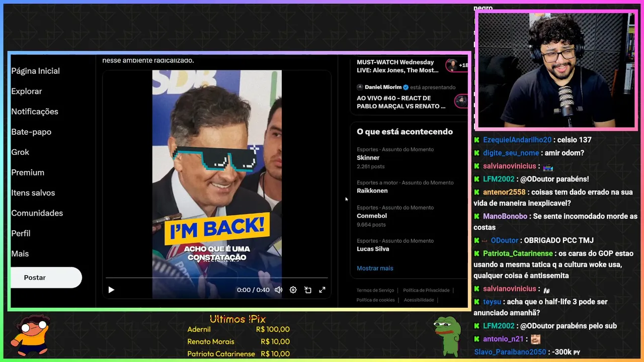The width and height of the screenshot is (644, 362).
Task: Toggle picture-in-picture icon on video player
Action: [307, 290]
